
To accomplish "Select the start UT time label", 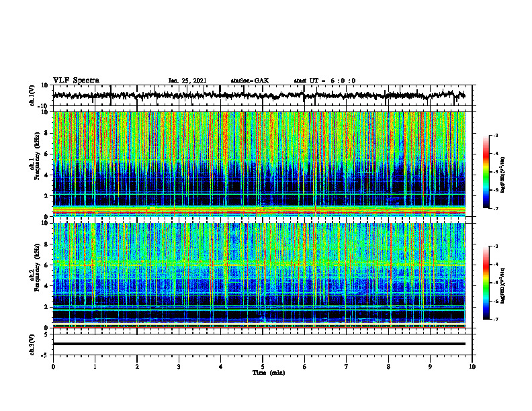I will pos(324,81).
